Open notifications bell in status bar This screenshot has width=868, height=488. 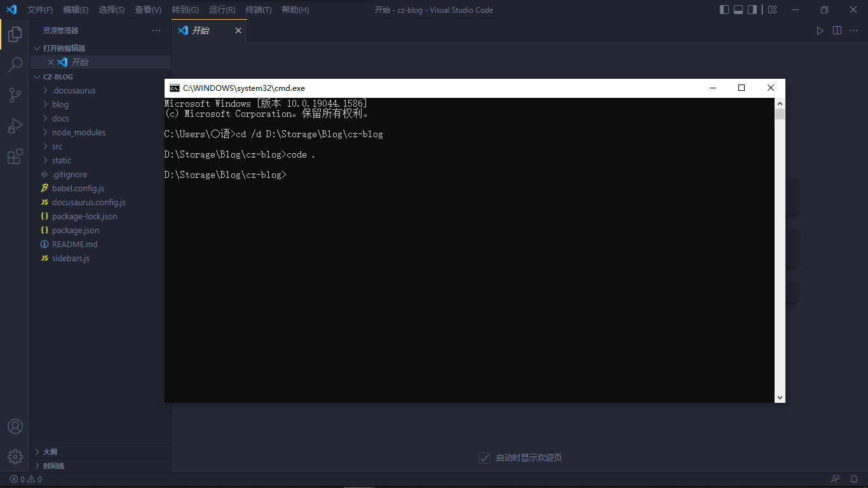(854, 479)
